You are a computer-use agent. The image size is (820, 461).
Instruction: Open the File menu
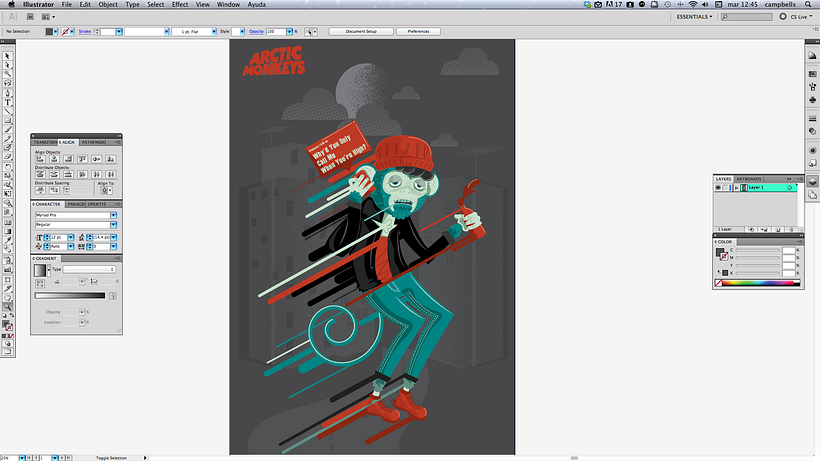tap(67, 4)
